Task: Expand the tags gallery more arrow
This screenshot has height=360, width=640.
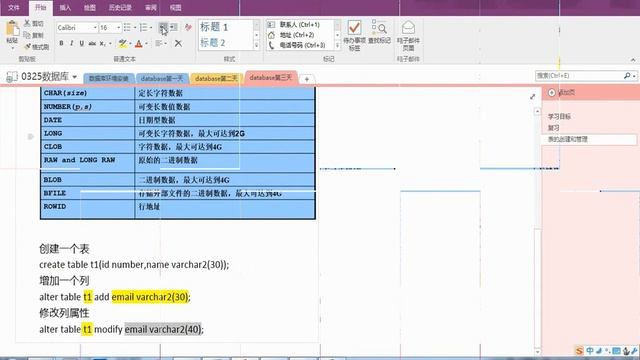Action: [338, 45]
